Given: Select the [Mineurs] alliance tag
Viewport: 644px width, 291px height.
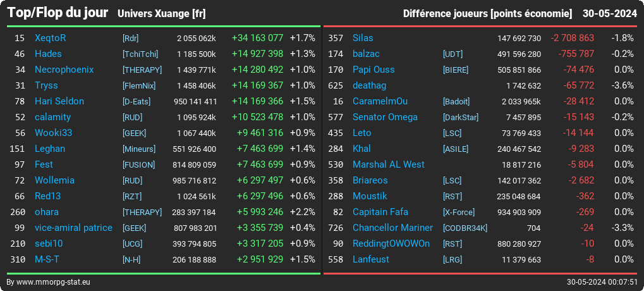Looking at the screenshot, I should 139,149.
